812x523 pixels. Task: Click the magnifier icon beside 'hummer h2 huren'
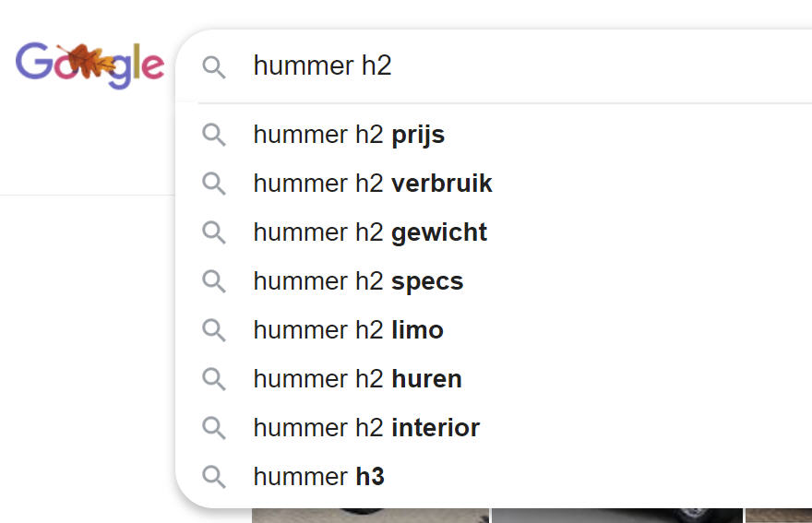coord(214,379)
